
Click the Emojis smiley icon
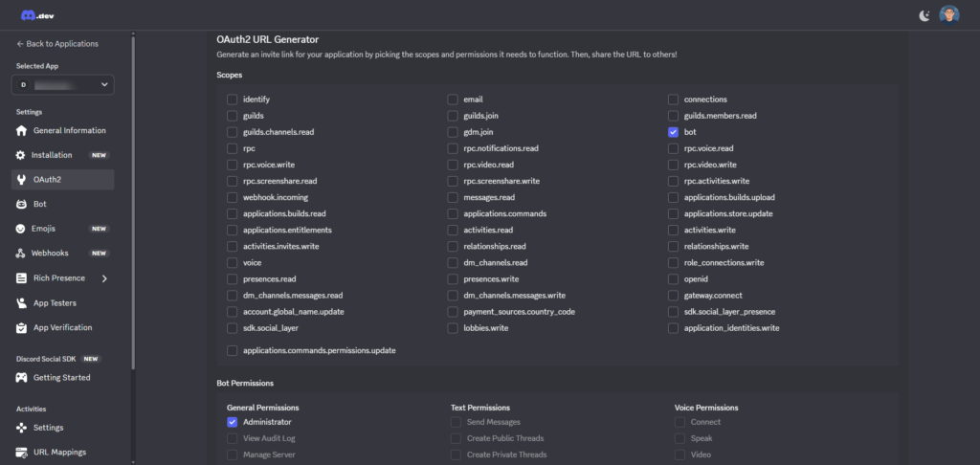click(x=22, y=229)
